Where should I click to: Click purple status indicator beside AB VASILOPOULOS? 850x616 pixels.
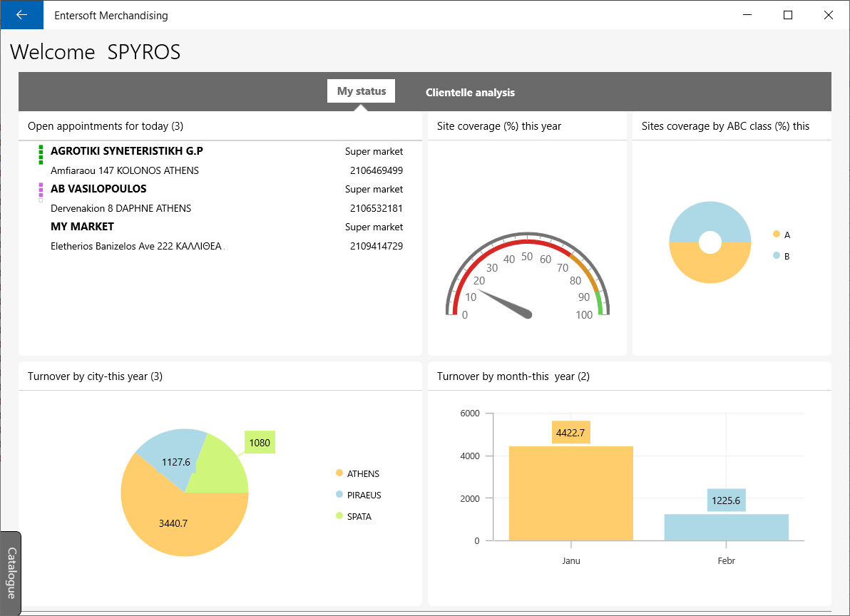point(41,192)
